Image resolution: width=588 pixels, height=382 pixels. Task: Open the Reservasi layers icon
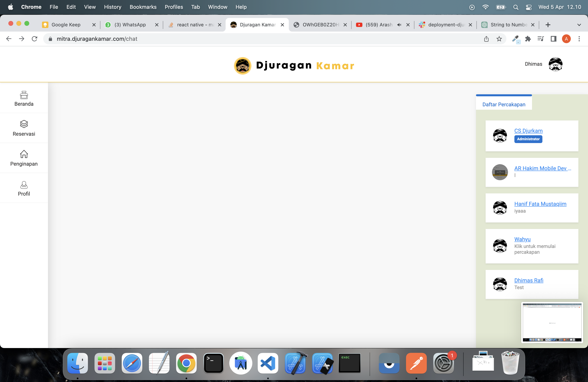(x=24, y=124)
